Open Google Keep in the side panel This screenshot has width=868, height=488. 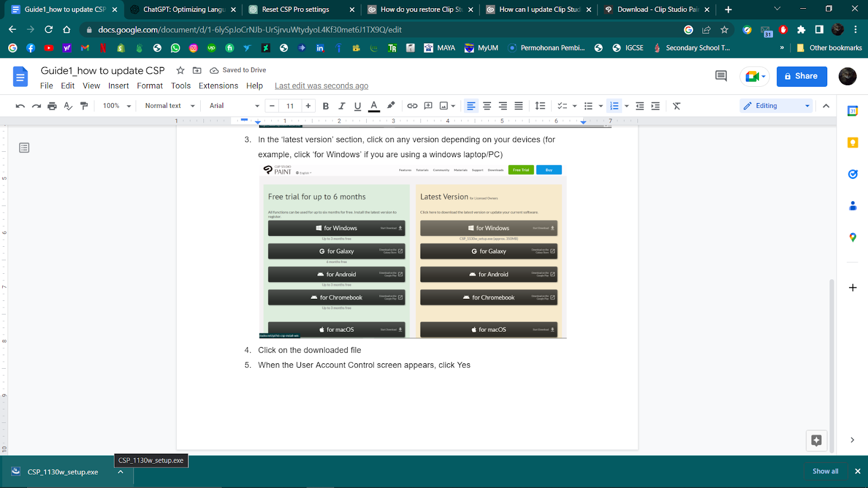point(853,143)
